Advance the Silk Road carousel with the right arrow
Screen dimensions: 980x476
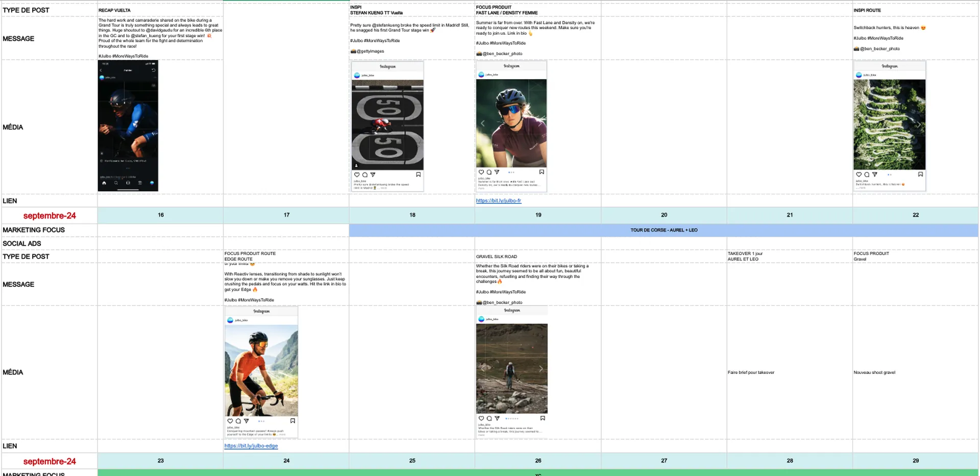[541, 369]
